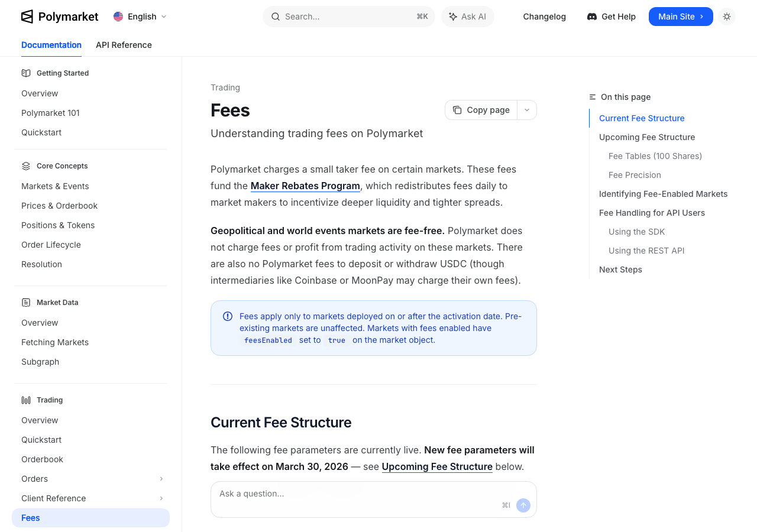Open Discord via the Get Help icon
This screenshot has width=757, height=532.
[x=591, y=17]
